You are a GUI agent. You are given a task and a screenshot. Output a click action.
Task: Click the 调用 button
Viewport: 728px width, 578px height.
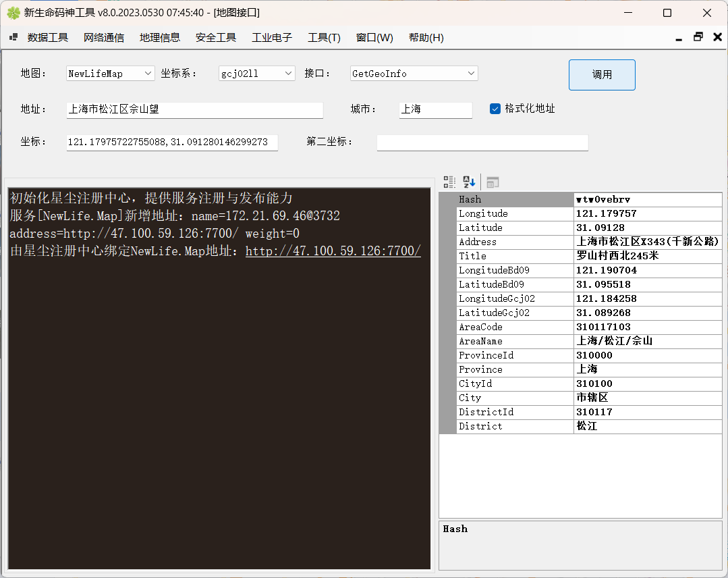click(602, 75)
